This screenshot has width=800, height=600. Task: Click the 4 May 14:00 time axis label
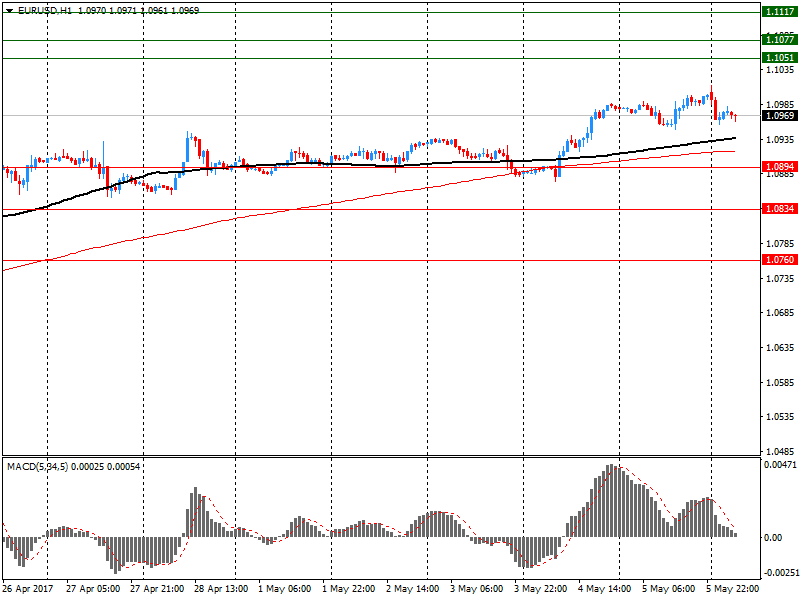605,589
